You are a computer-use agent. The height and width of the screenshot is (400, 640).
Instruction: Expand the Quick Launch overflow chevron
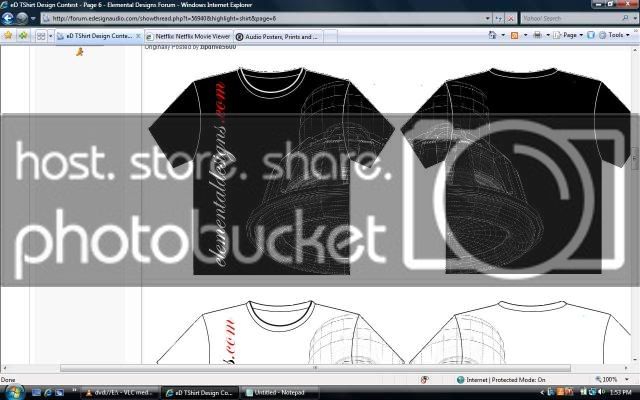pos(74,391)
